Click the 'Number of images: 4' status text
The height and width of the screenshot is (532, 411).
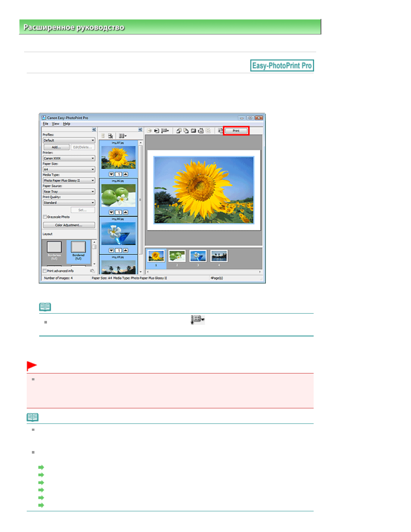click(x=58, y=278)
